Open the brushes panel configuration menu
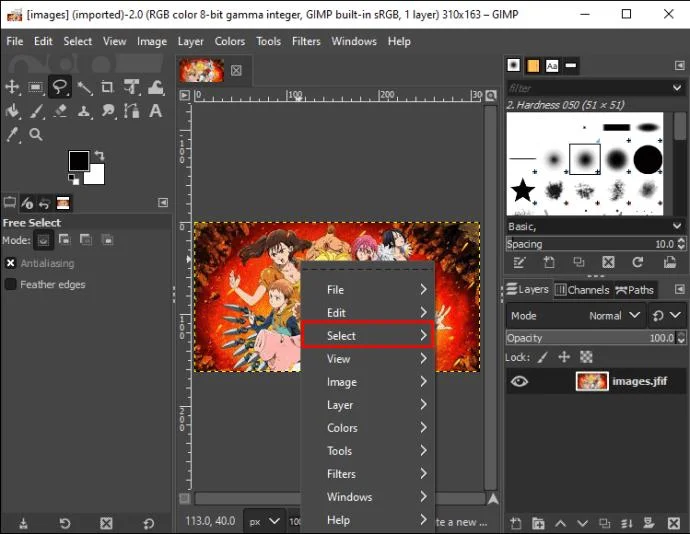 679,66
